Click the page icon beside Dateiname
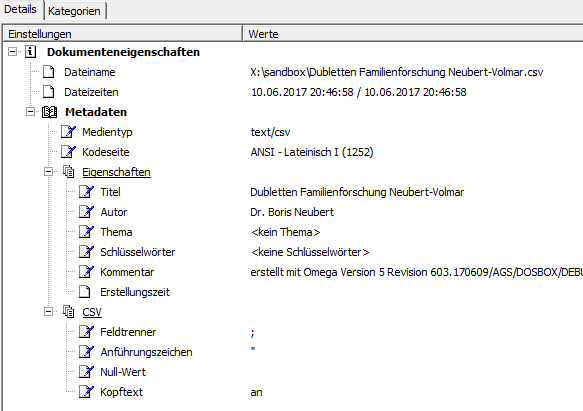The width and height of the screenshot is (583, 411). point(49,72)
